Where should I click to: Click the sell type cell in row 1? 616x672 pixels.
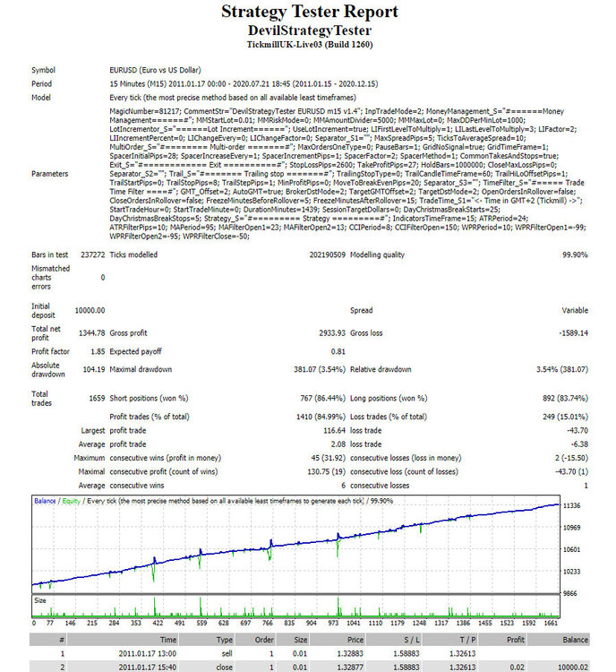(x=227, y=653)
